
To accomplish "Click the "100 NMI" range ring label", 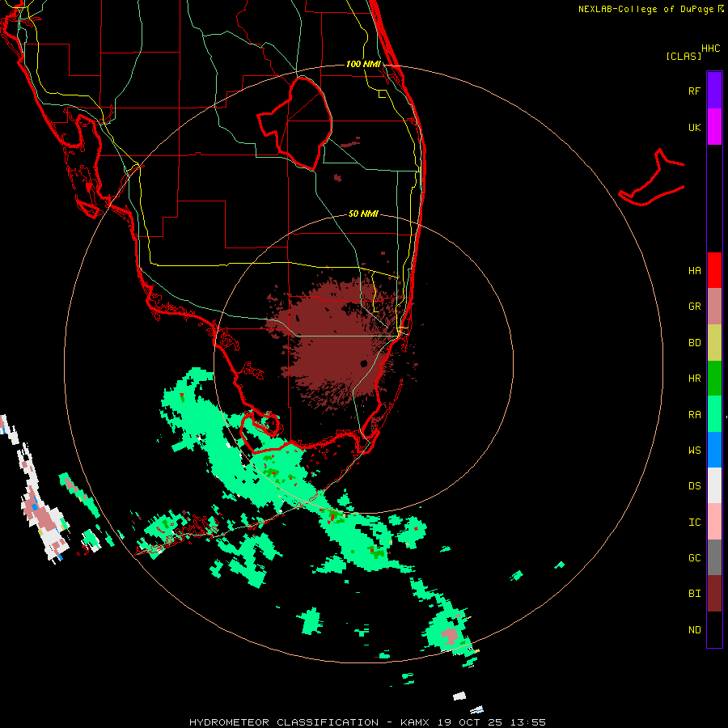I will click(363, 64).
